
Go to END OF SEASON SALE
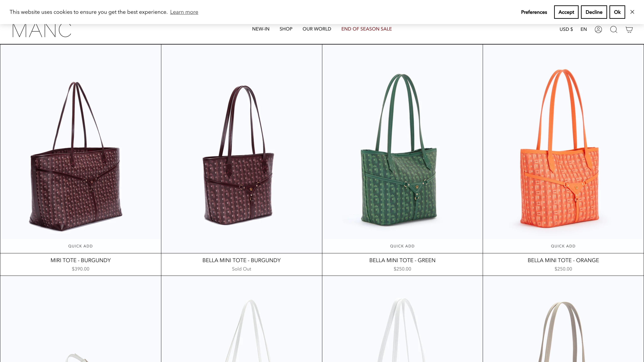click(x=366, y=29)
